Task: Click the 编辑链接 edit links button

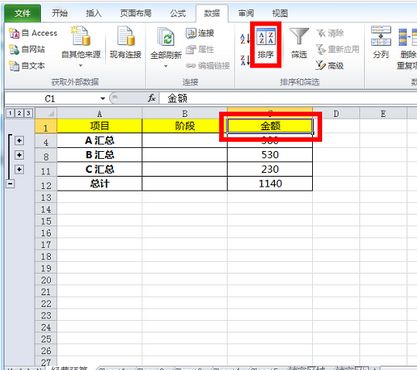Action: point(208,66)
